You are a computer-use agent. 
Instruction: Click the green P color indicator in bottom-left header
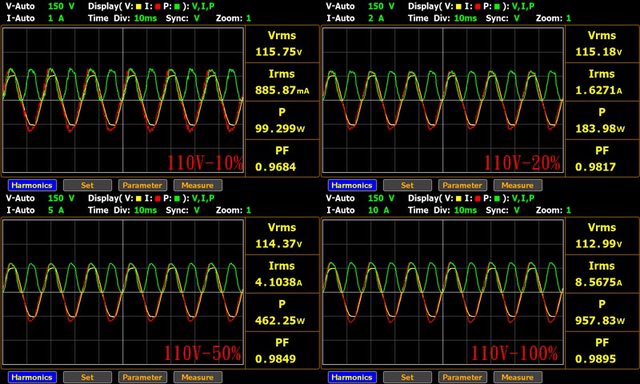coord(177,199)
